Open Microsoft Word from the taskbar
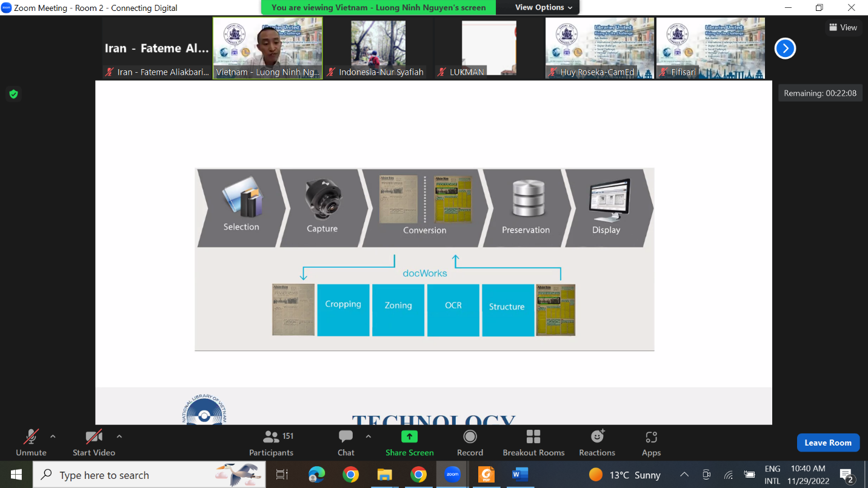Screen dimensions: 868x488 coord(519,475)
